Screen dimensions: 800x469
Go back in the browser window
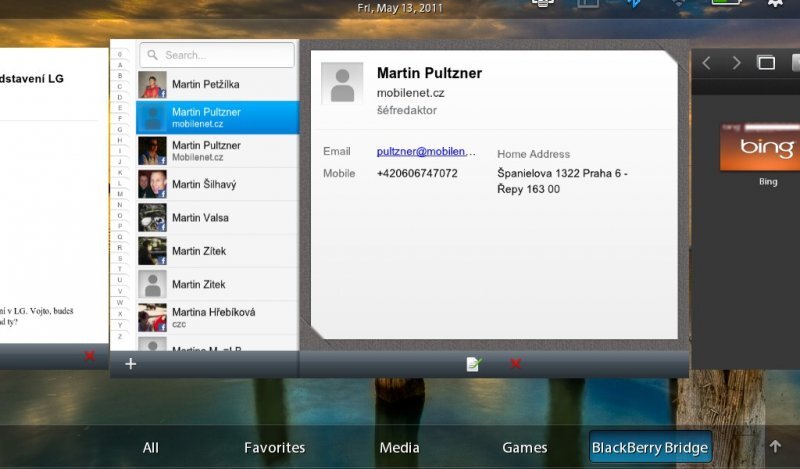coord(707,63)
